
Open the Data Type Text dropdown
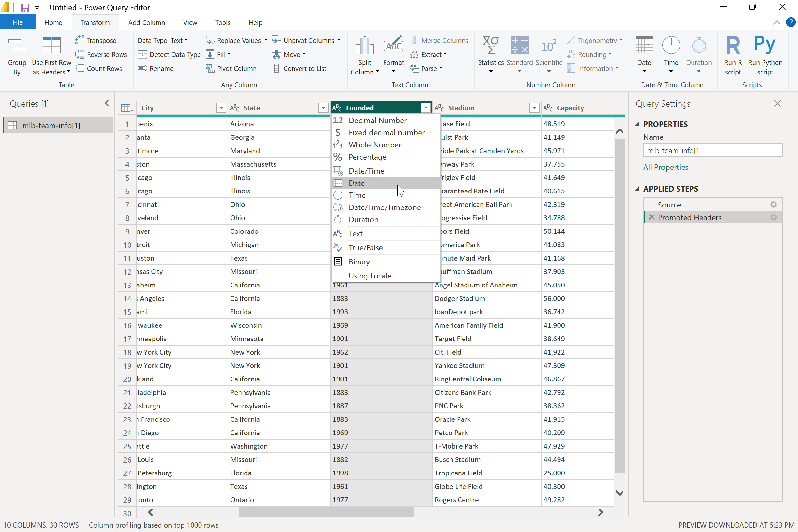point(163,40)
